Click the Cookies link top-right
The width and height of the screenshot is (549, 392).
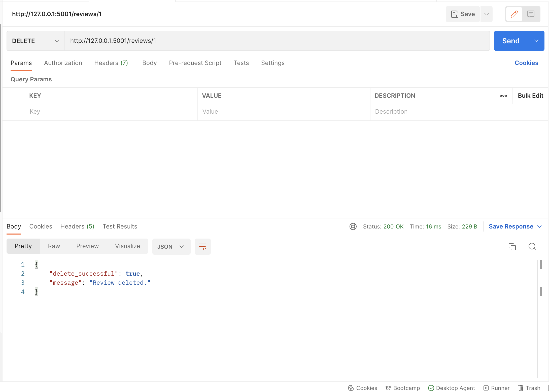(x=527, y=63)
